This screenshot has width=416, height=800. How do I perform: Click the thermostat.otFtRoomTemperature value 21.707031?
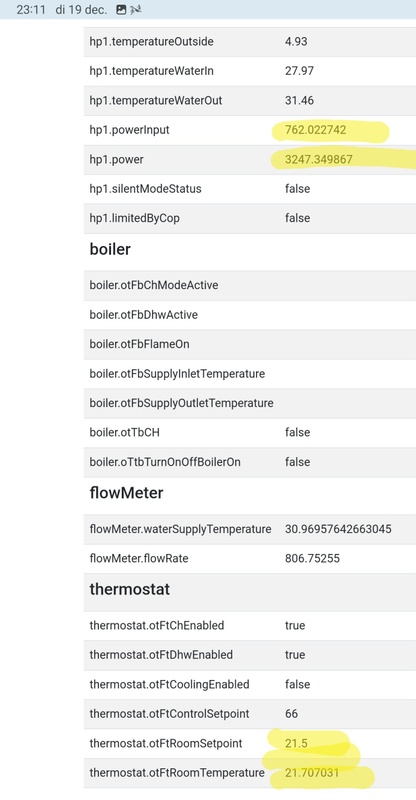312,773
